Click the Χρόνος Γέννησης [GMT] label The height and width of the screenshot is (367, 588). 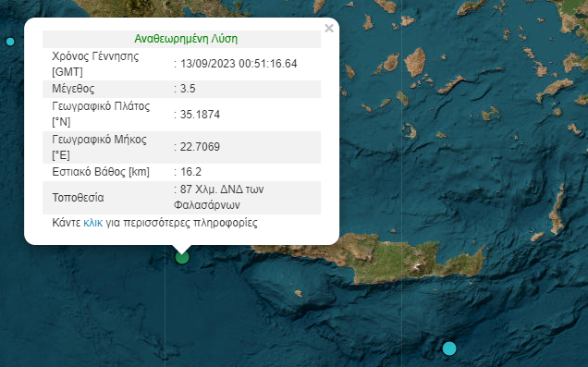pos(95,64)
